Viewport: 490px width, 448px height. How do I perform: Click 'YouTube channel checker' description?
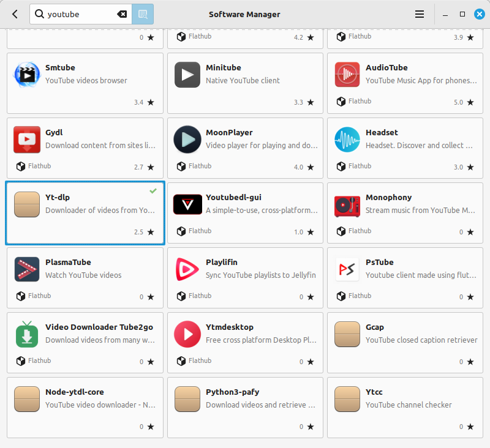click(409, 405)
